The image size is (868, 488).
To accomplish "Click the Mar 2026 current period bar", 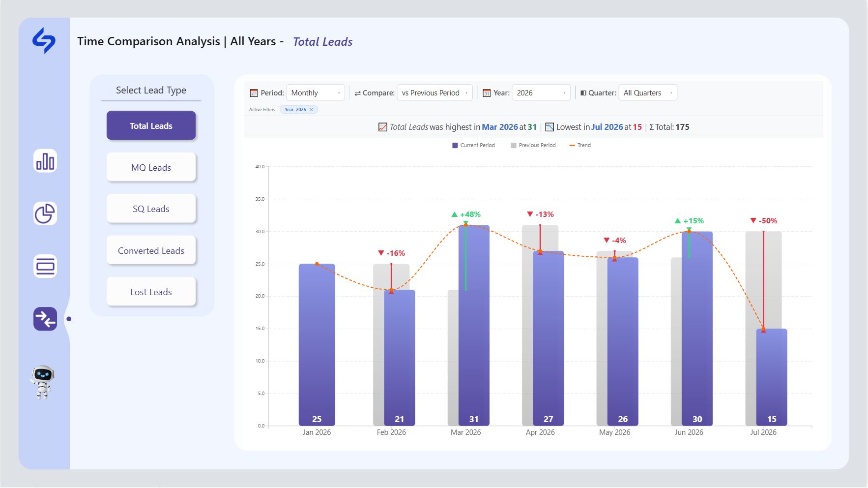I will [x=474, y=325].
